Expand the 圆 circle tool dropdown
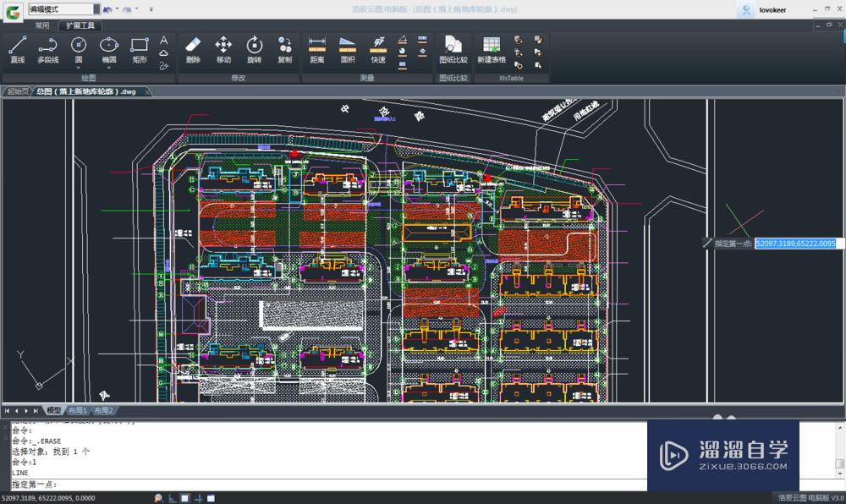 pyautogui.click(x=79, y=68)
